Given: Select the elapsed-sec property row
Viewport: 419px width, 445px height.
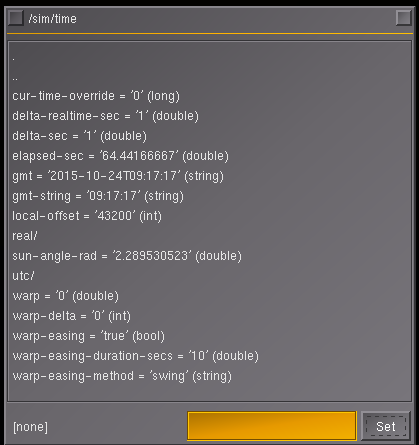Looking at the screenshot, I should (120, 156).
